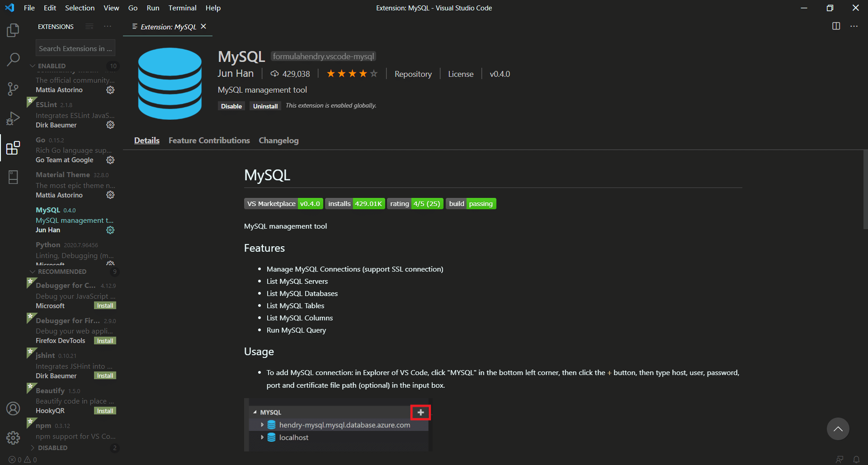The image size is (868, 465).
Task: Install the jshint extension
Action: click(105, 376)
